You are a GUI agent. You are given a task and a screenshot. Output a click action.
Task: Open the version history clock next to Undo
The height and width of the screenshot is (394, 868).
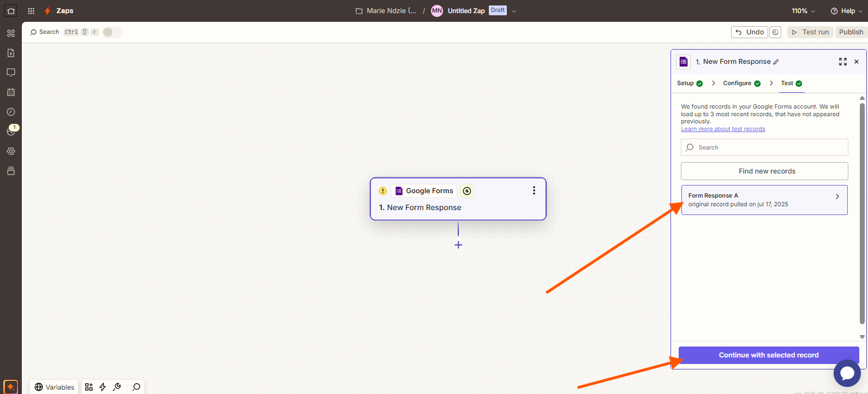tap(775, 32)
